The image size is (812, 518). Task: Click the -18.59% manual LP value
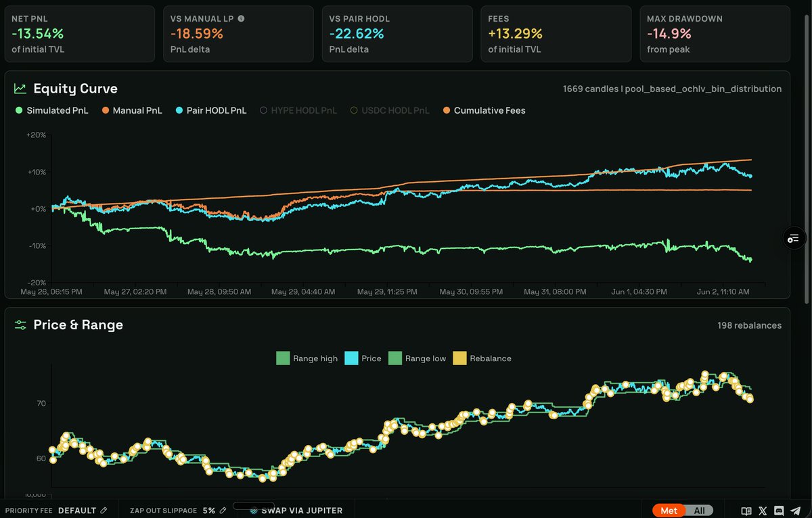[x=197, y=34]
